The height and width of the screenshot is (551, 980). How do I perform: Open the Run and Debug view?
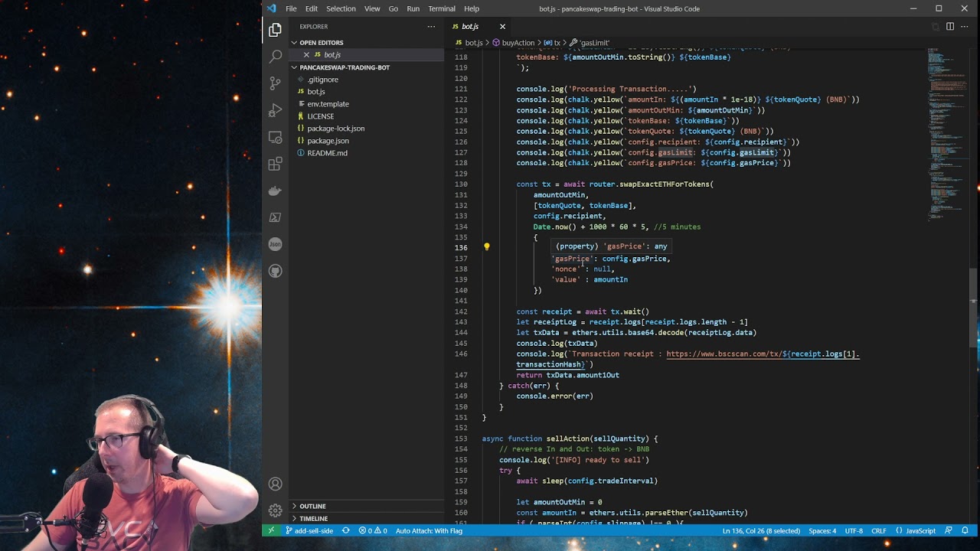click(x=276, y=110)
